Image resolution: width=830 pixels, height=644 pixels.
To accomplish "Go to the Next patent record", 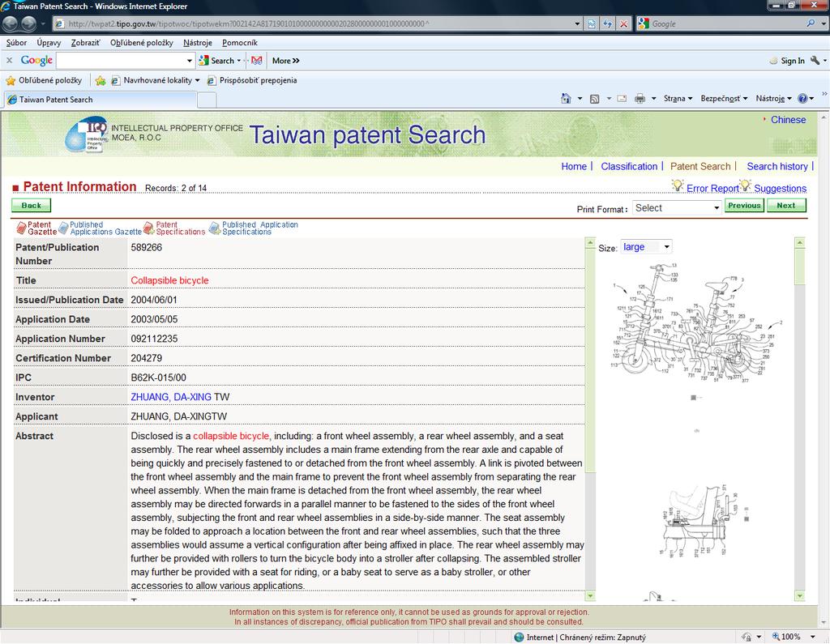I will [x=786, y=205].
